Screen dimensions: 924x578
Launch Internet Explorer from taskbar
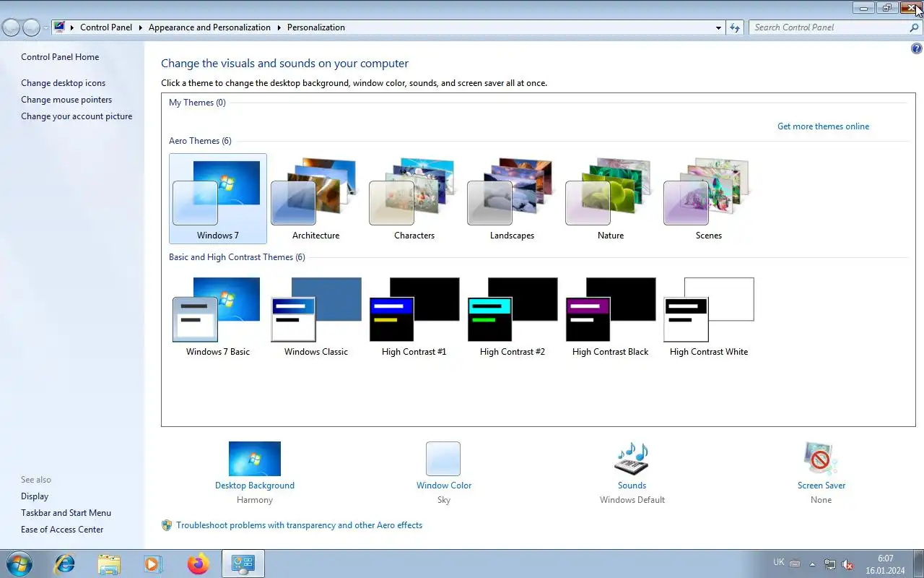tap(64, 564)
